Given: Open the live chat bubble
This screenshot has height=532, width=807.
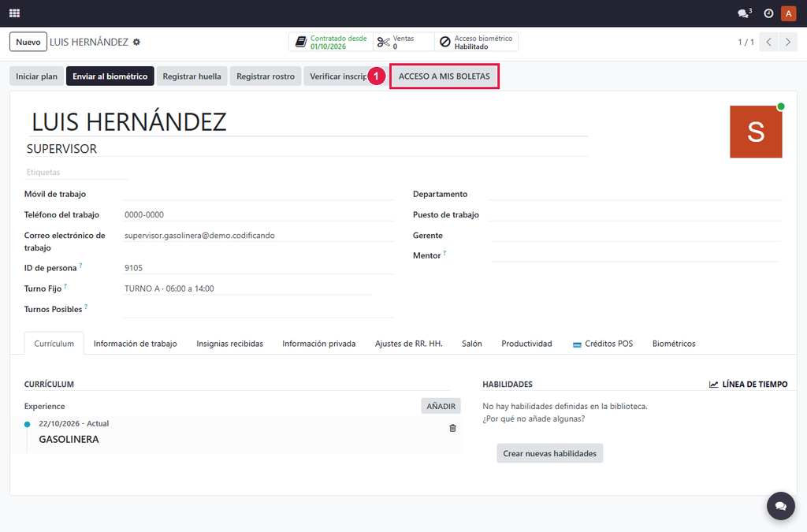Looking at the screenshot, I should point(781,506).
